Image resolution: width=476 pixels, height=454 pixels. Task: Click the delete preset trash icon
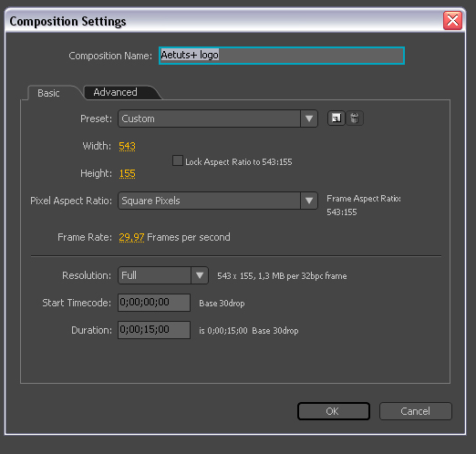coord(355,119)
